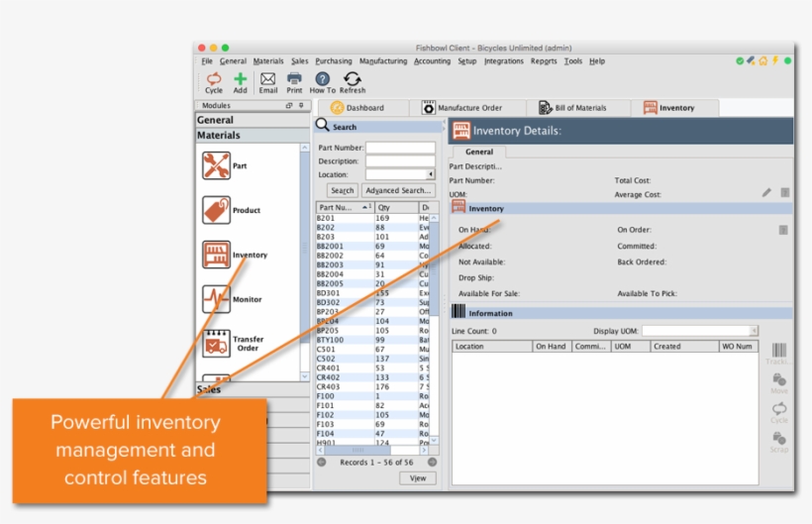Select part row F100
Screen dimensions: 812x524
click(x=373, y=396)
